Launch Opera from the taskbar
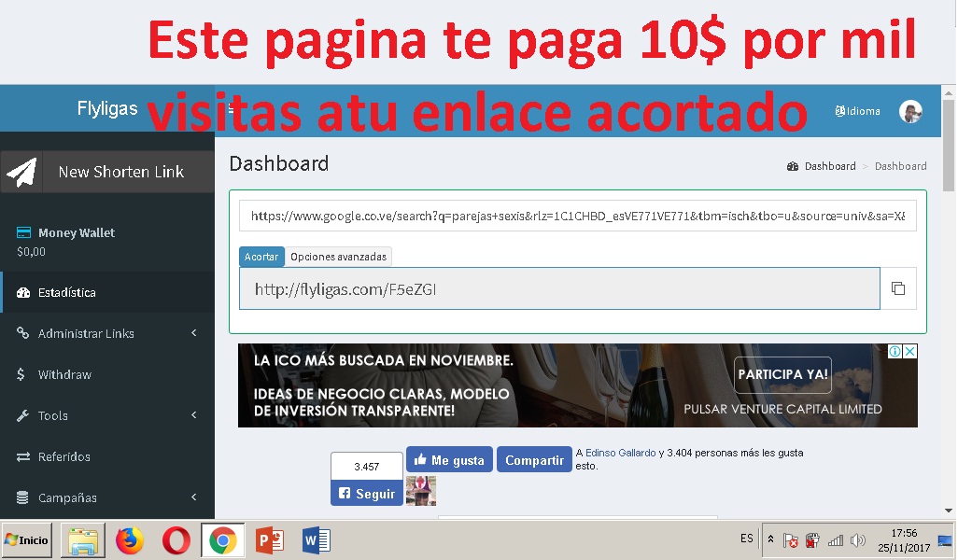Viewport: 958px width, 560px height. (x=176, y=540)
